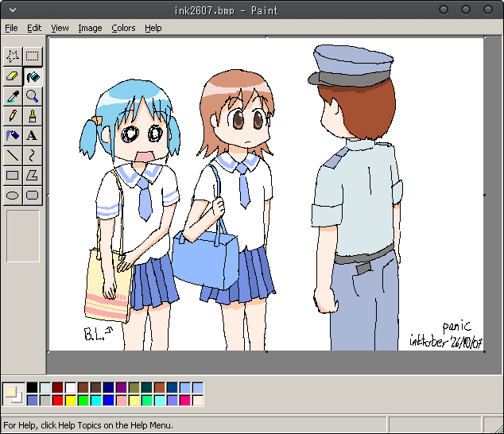
Task: Open the File menu
Action: [11, 28]
